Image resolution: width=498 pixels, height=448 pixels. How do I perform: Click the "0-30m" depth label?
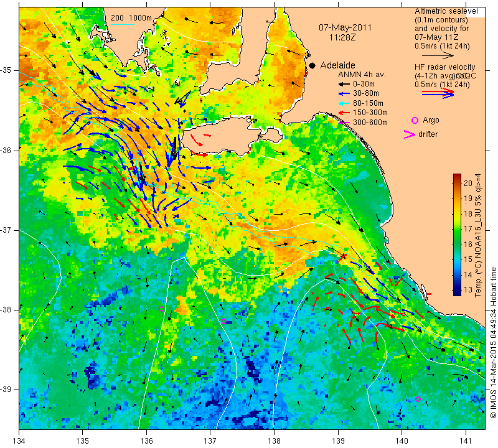point(364,84)
